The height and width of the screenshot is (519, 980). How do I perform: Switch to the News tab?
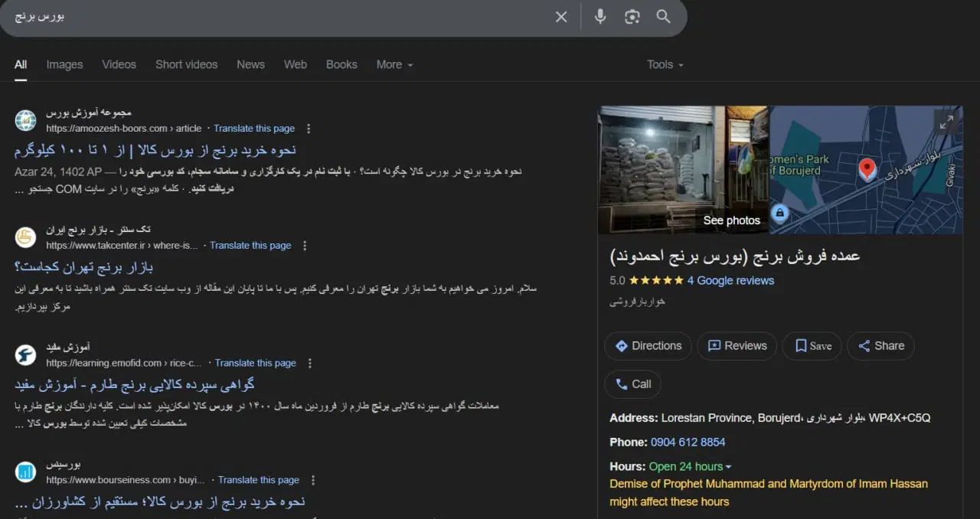click(x=250, y=64)
